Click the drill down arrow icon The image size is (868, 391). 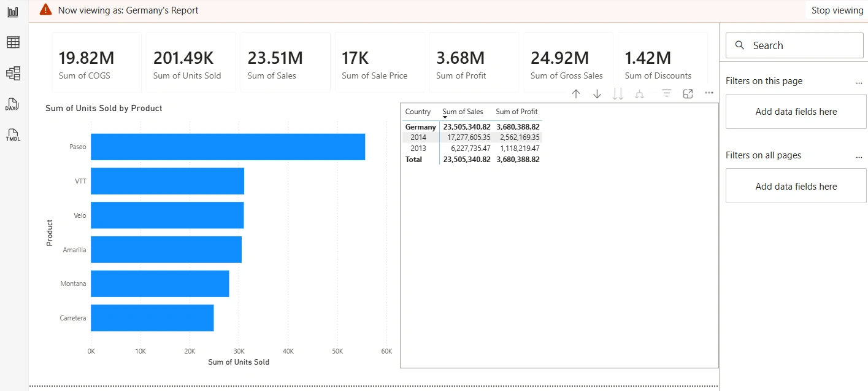click(x=597, y=94)
